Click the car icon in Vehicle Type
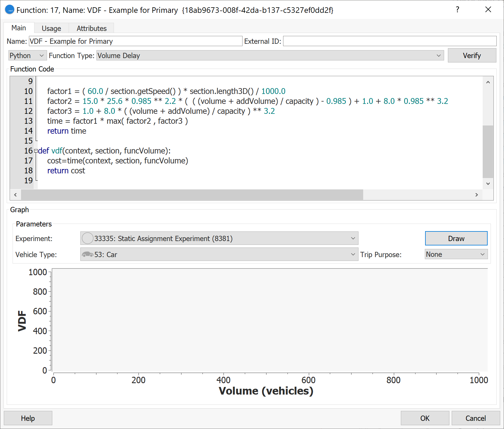Screen dimensions: 504x429 (87, 254)
